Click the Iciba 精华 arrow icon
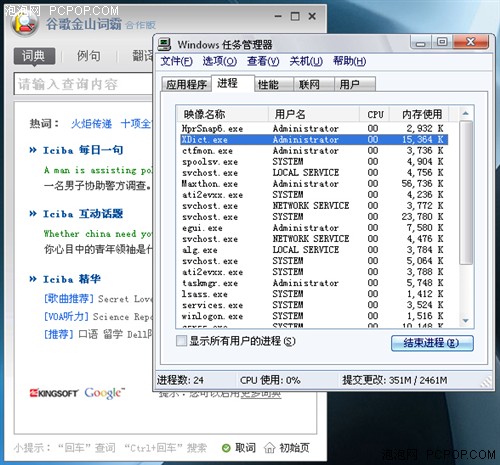Screen dimensions: 500x465 [x=33, y=279]
